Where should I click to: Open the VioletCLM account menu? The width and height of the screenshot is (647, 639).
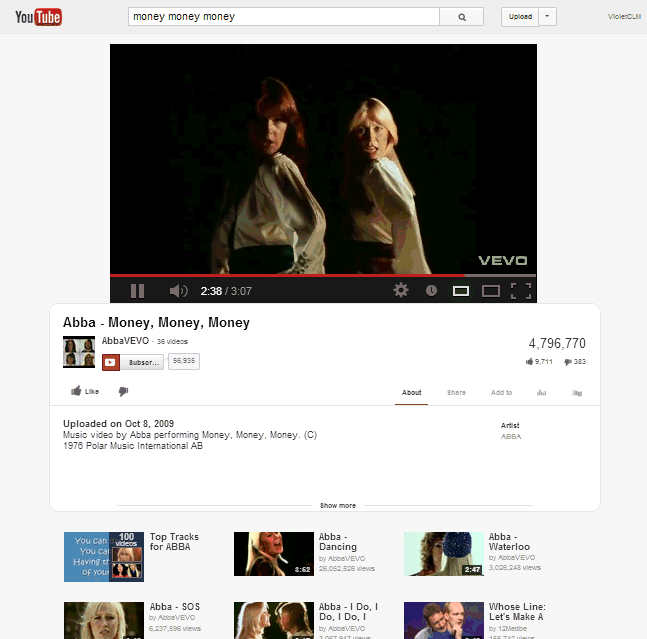coord(624,17)
